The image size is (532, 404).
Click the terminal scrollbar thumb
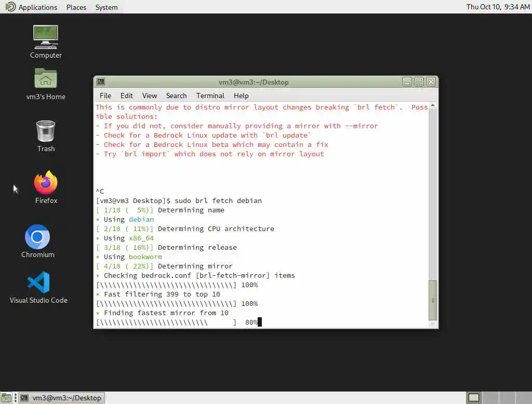click(433, 300)
